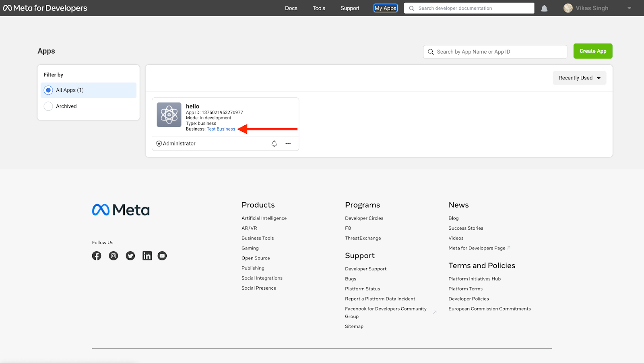Open the Blog footer link

pyautogui.click(x=454, y=218)
